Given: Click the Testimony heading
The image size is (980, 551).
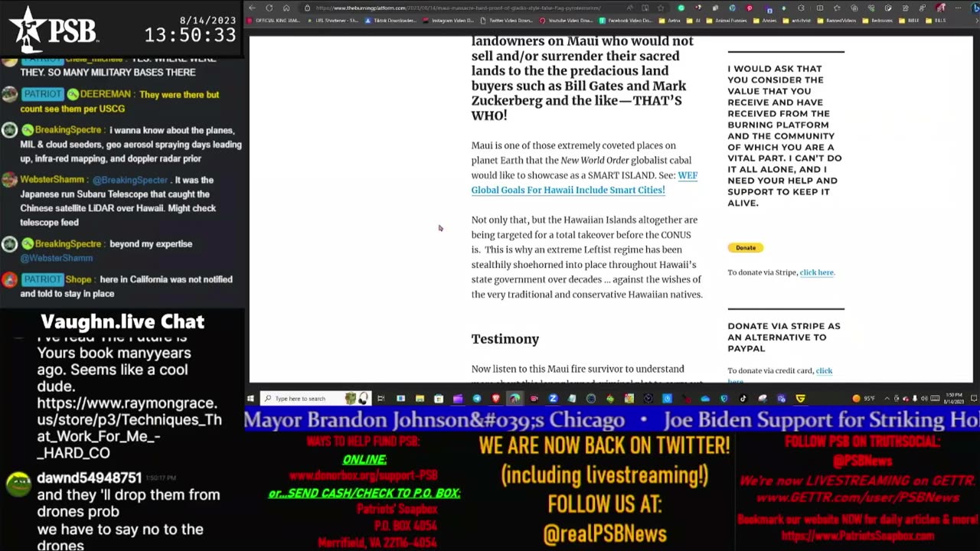Looking at the screenshot, I should pyautogui.click(x=505, y=339).
